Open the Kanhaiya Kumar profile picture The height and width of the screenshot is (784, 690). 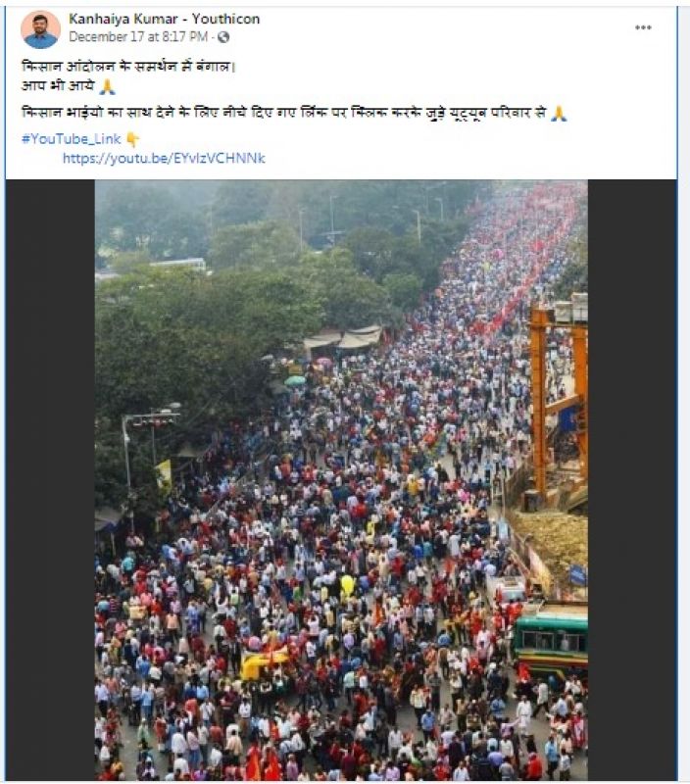click(x=40, y=29)
